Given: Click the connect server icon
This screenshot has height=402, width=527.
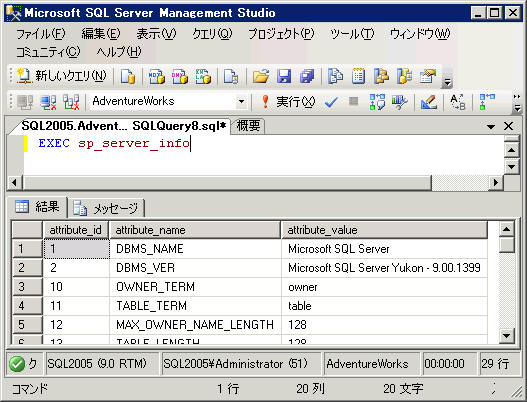Looking at the screenshot, I should (x=25, y=102).
